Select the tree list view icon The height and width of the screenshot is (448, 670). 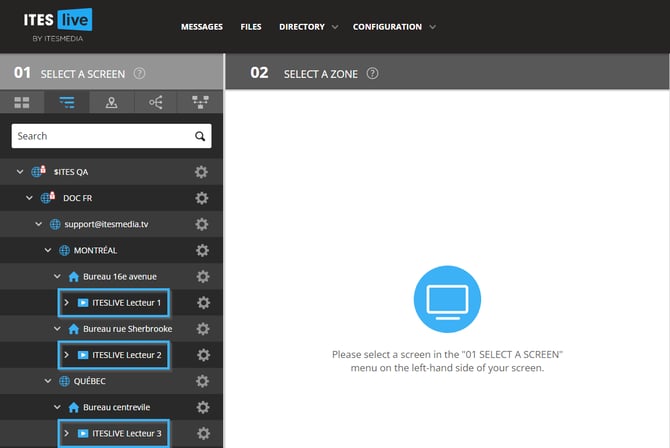[67, 102]
